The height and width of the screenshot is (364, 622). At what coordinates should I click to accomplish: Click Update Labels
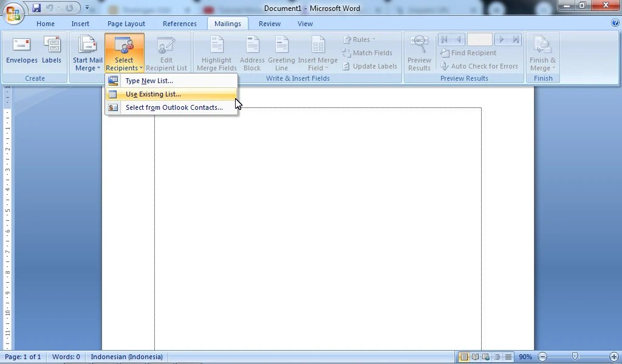[x=370, y=66]
